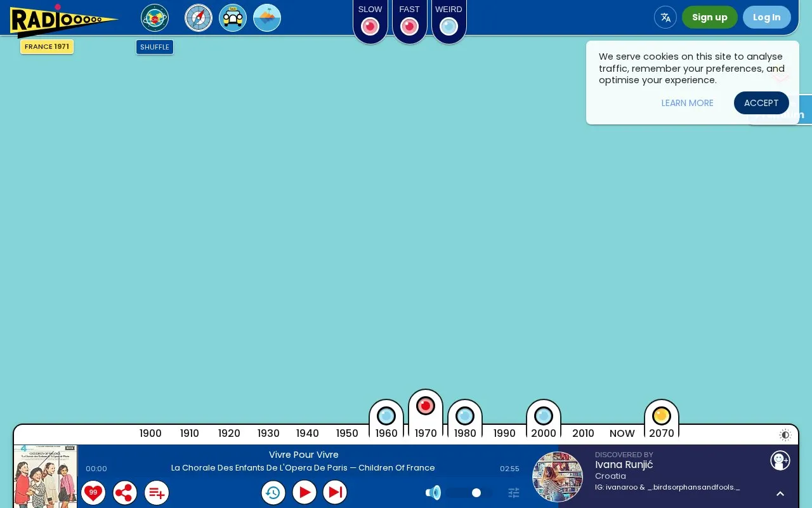The height and width of the screenshot is (508, 812).
Task: Open the language translate icon
Action: coord(665,17)
